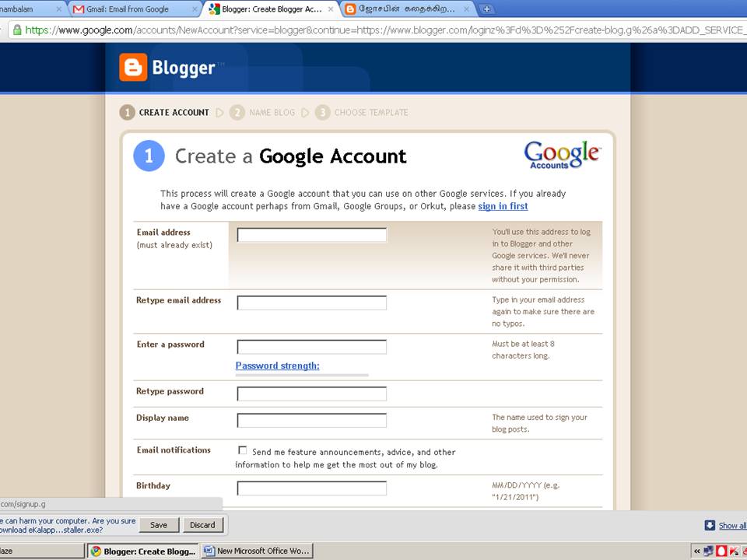Click the Choose Template step 3 indicator
This screenshot has height=560, width=747.
[x=362, y=112]
